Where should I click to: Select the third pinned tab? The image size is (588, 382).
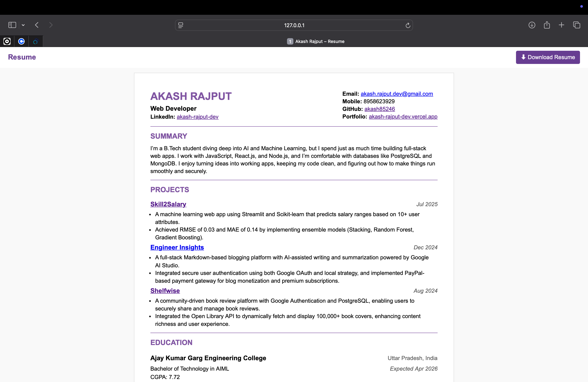click(36, 42)
